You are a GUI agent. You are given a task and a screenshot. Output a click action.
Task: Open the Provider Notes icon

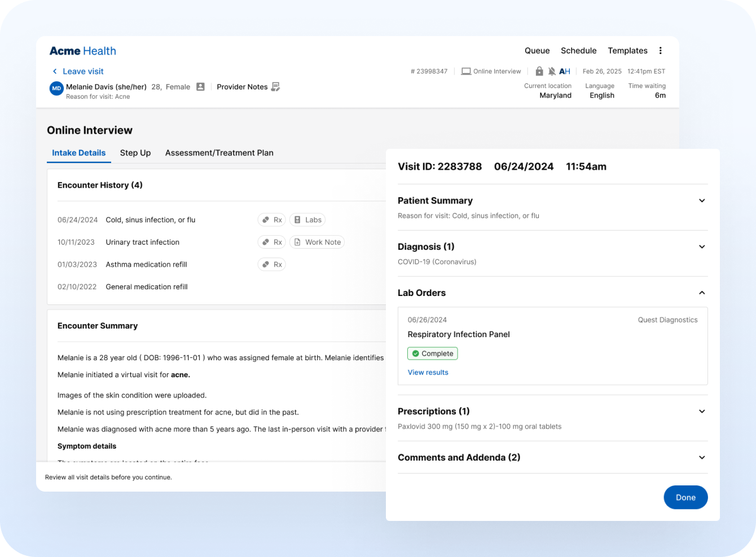(x=275, y=87)
